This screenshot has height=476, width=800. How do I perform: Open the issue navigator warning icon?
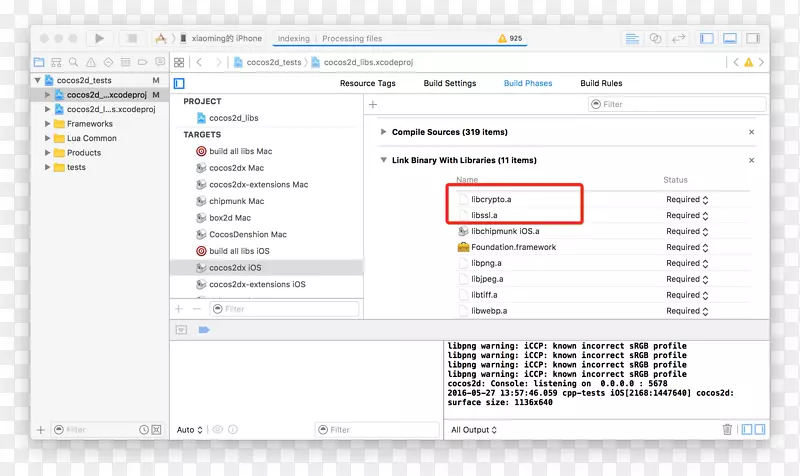pos(91,62)
